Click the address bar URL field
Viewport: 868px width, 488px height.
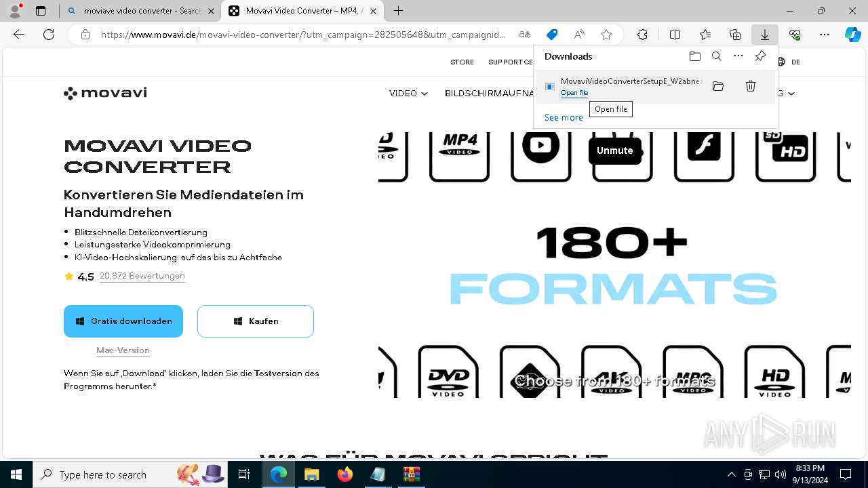[x=304, y=35]
